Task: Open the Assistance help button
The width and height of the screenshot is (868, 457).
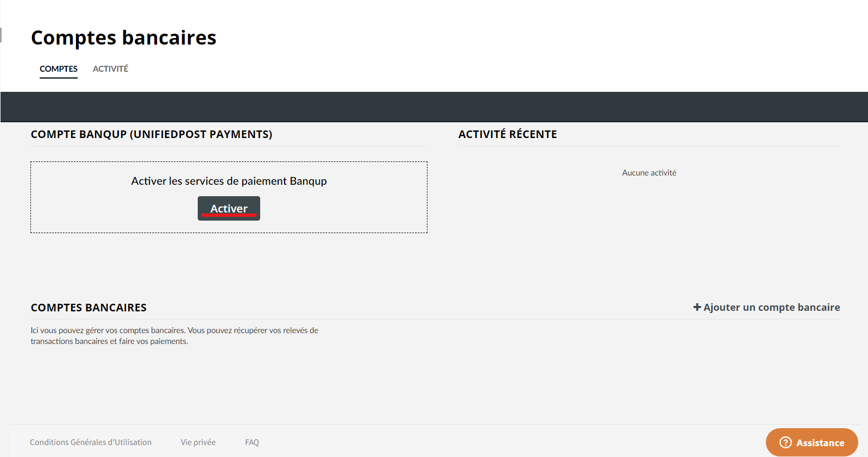Action: click(x=812, y=442)
